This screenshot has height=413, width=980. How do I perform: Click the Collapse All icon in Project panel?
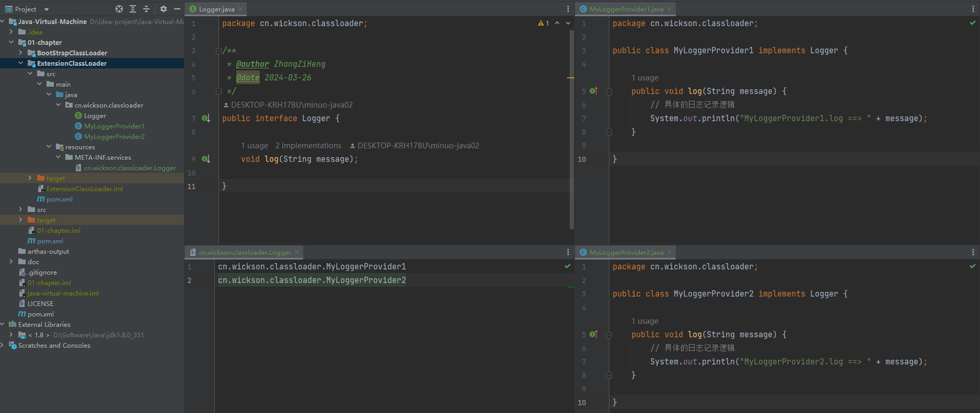(x=146, y=9)
